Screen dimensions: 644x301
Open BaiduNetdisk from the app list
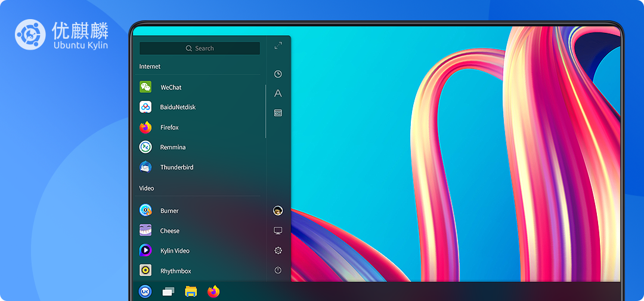pyautogui.click(x=177, y=107)
